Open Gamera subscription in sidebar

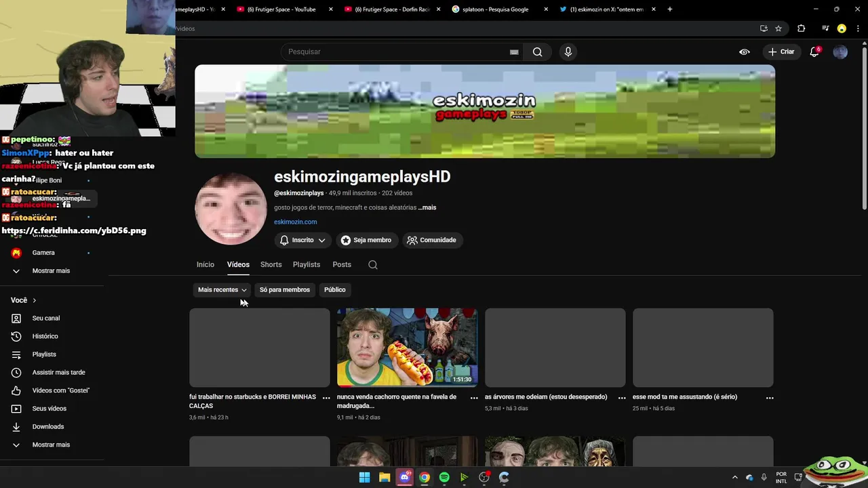[x=43, y=253]
